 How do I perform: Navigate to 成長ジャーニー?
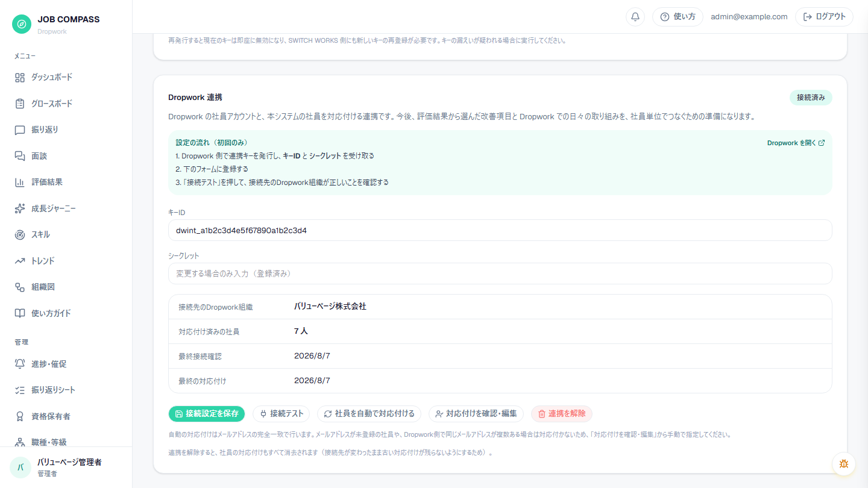coord(66,208)
